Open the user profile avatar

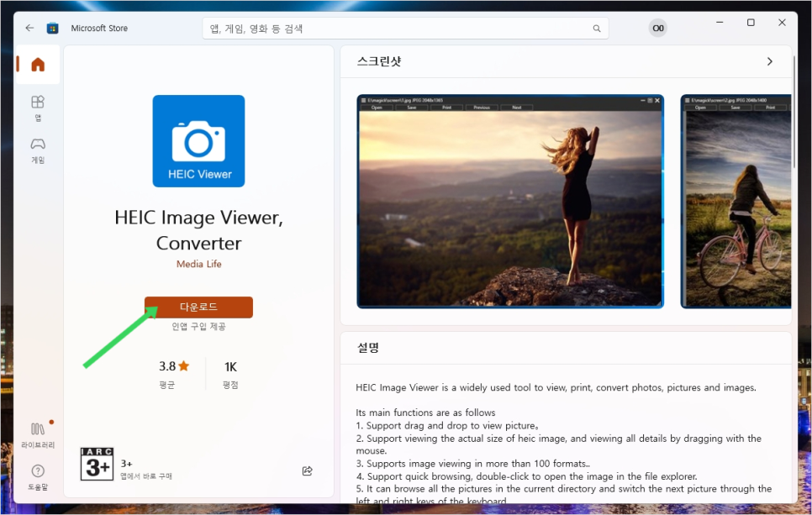pos(657,28)
